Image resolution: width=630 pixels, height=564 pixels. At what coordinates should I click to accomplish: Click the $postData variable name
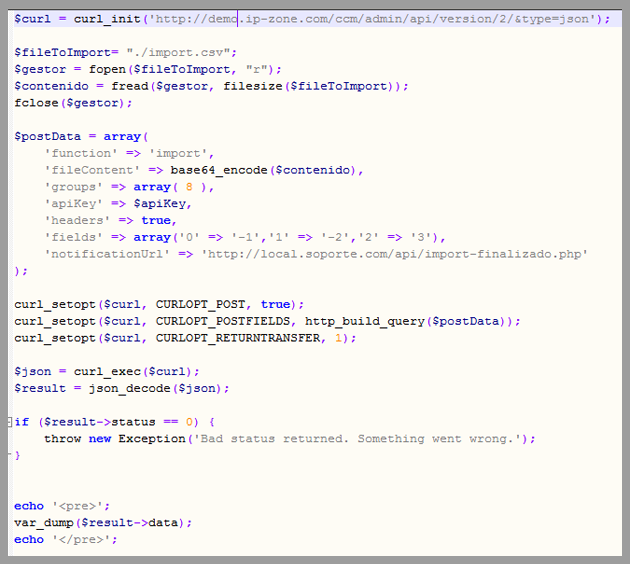click(x=47, y=137)
